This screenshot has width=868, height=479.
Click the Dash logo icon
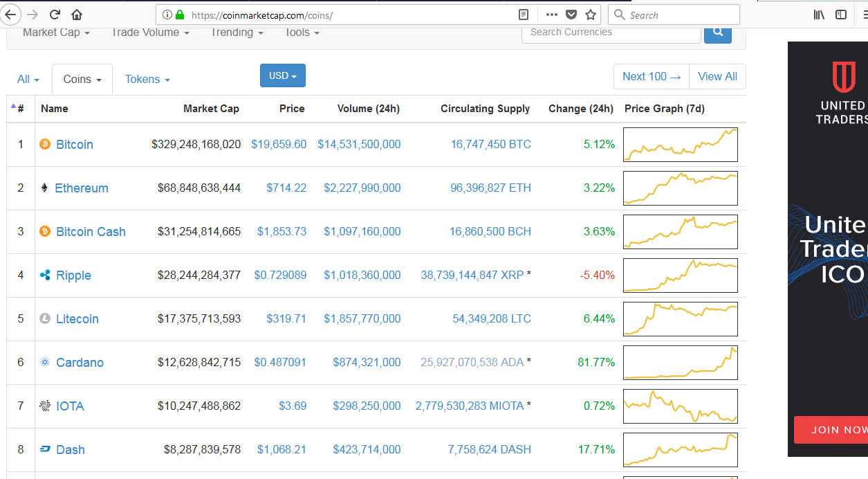coord(45,450)
